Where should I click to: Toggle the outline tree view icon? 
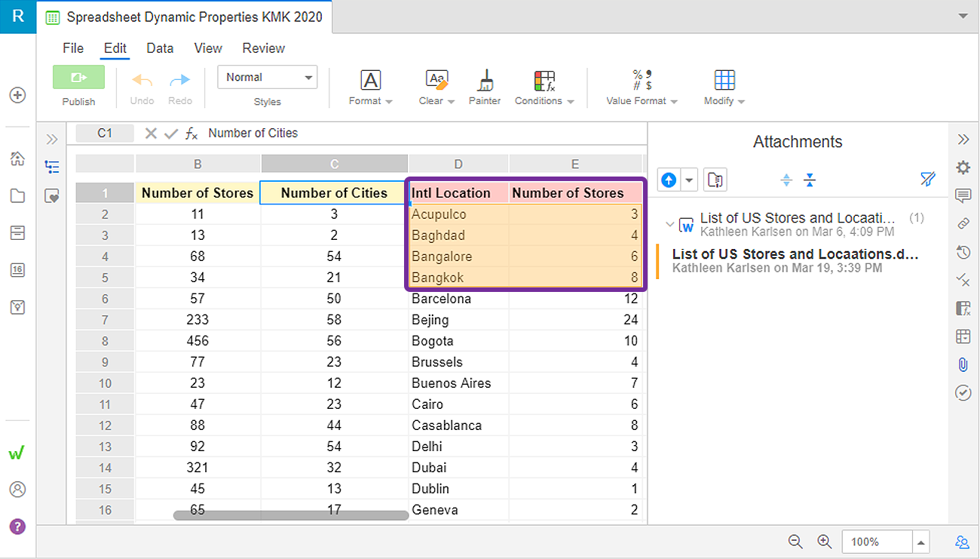52,167
